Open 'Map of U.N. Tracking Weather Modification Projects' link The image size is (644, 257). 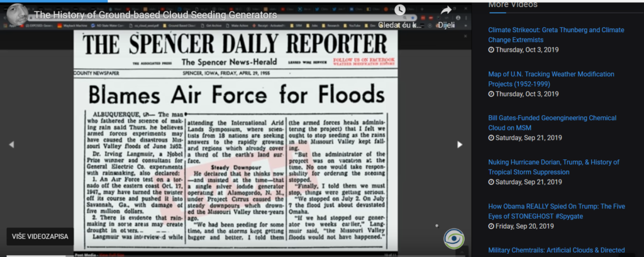[x=551, y=79]
